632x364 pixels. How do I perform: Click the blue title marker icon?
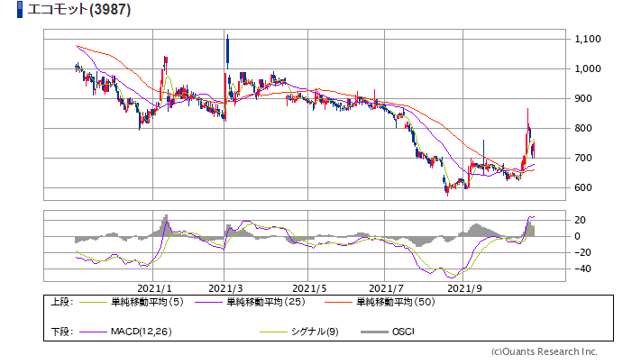tap(8, 11)
